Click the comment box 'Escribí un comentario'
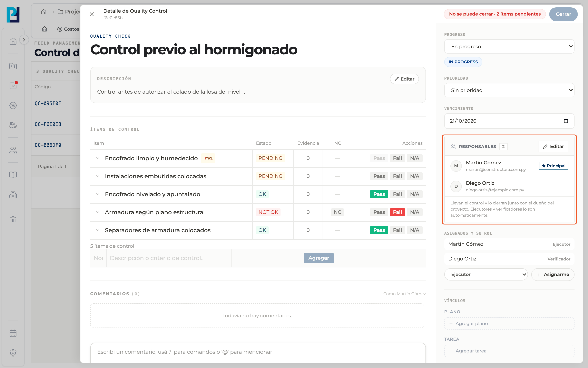The height and width of the screenshot is (368, 588). [x=258, y=352]
